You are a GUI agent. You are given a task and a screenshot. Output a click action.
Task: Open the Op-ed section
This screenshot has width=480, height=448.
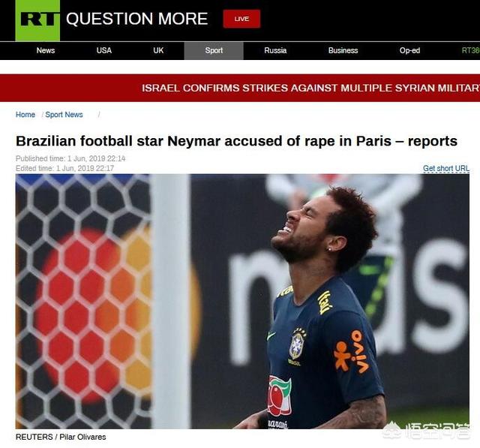tap(409, 50)
